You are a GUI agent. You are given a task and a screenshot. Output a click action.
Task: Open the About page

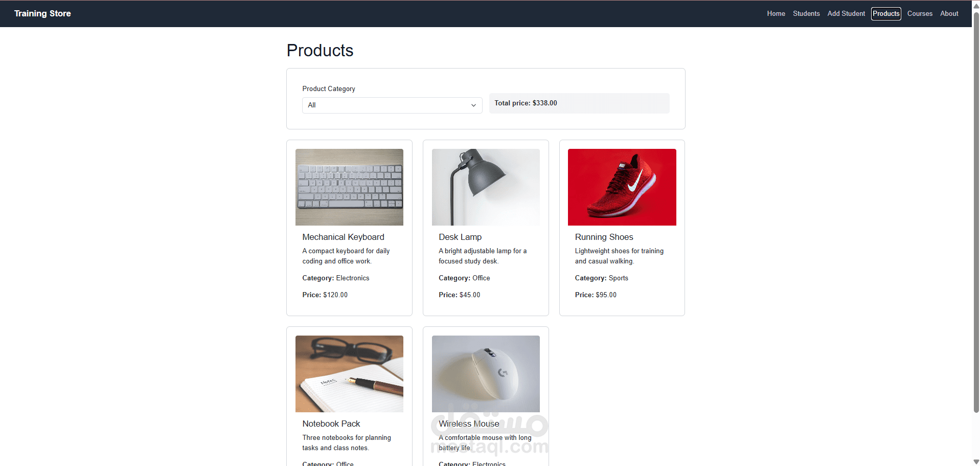coord(949,14)
